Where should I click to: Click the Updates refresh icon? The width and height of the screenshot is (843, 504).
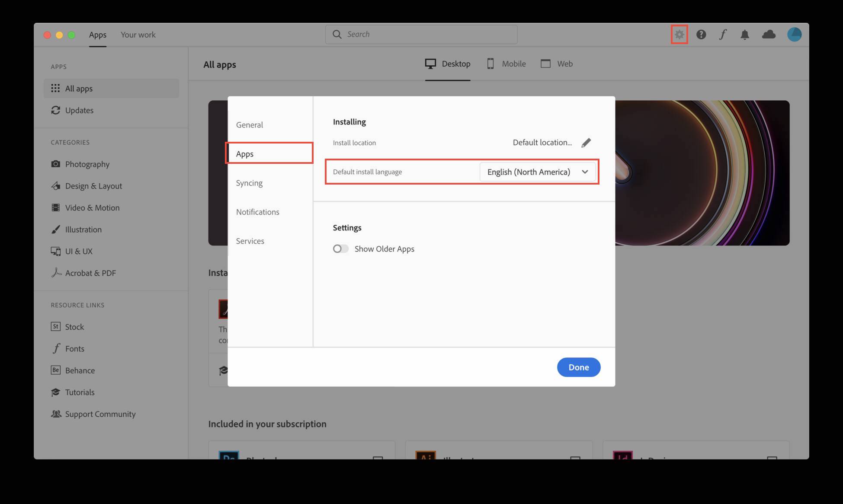(x=56, y=110)
